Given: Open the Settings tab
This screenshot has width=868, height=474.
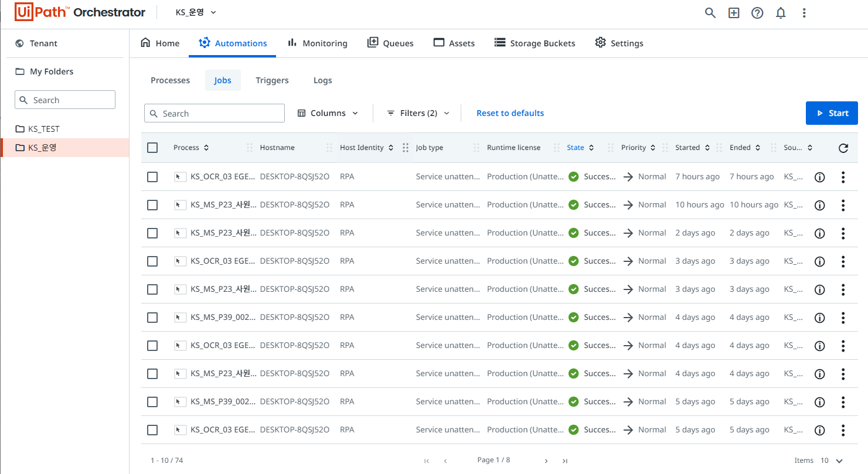Looking at the screenshot, I should [619, 43].
